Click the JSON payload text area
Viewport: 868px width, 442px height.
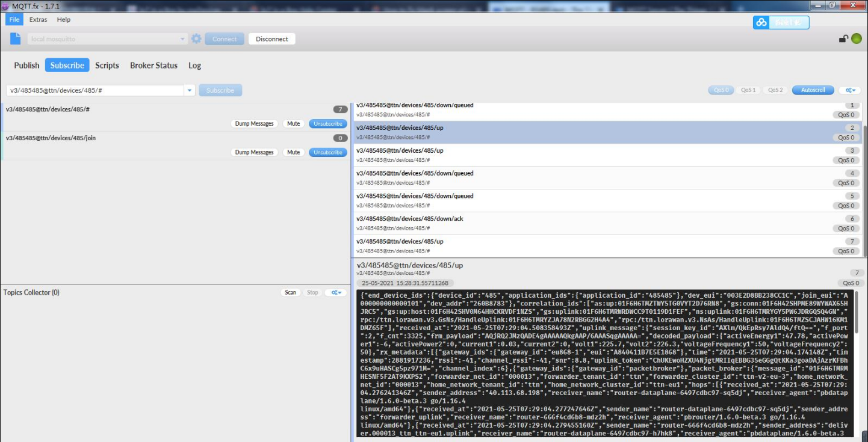(x=604, y=364)
